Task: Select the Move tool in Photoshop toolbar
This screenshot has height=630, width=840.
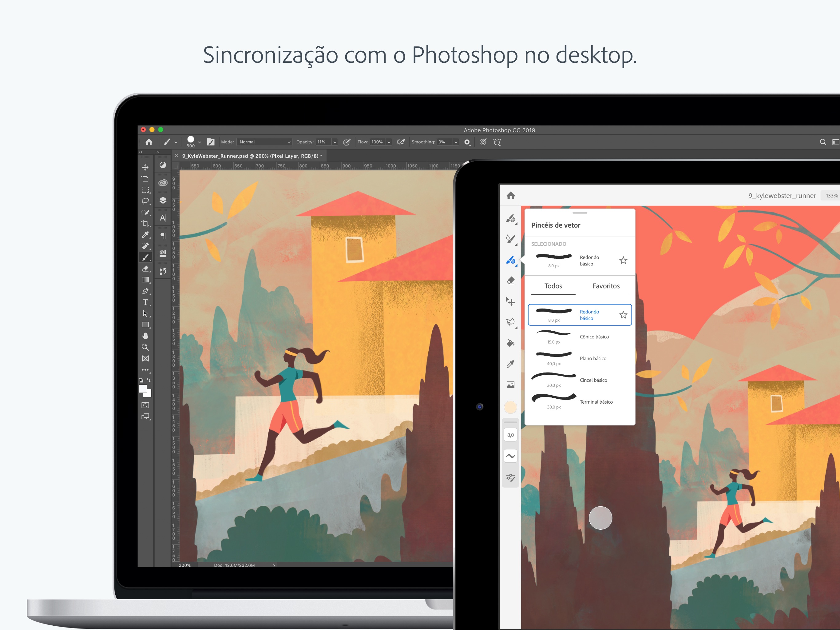Action: pyautogui.click(x=145, y=167)
